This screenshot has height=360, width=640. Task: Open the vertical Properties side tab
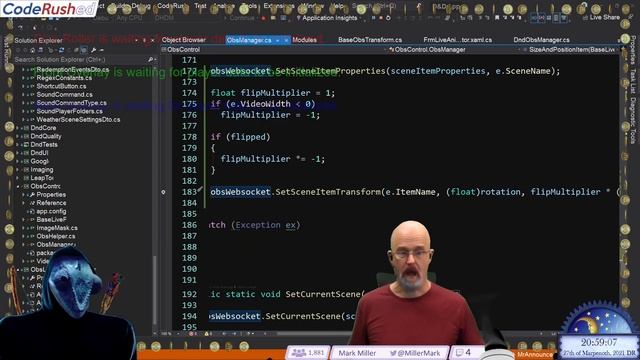(x=633, y=51)
